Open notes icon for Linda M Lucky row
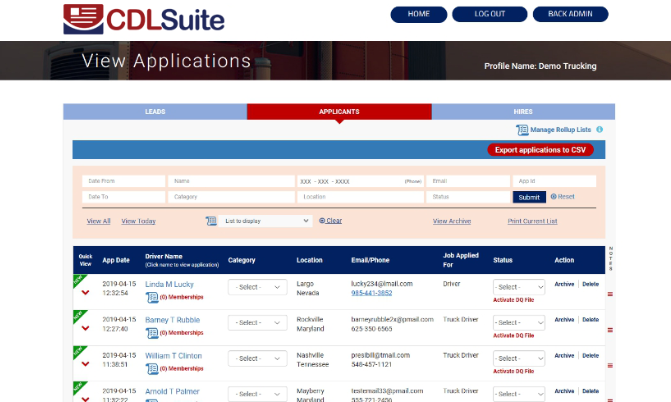Image resolution: width=671 pixels, height=402 pixels. 610,294
